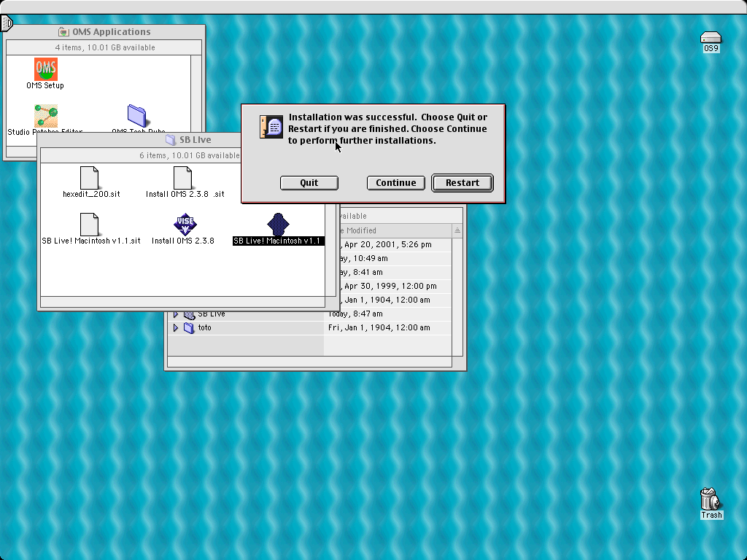Click the horizontal scrollbar of SB Live window
Image resolution: width=747 pixels, height=560 pixels.
coord(182,301)
